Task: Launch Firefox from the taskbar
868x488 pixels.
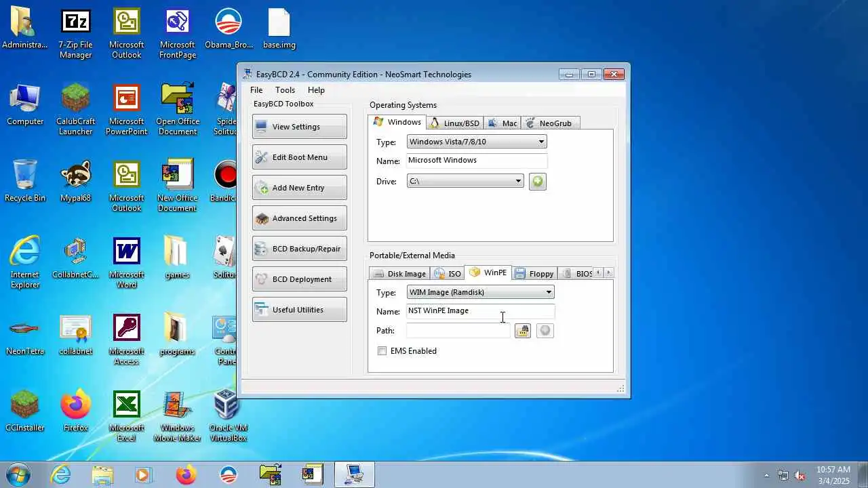Action: click(x=186, y=475)
